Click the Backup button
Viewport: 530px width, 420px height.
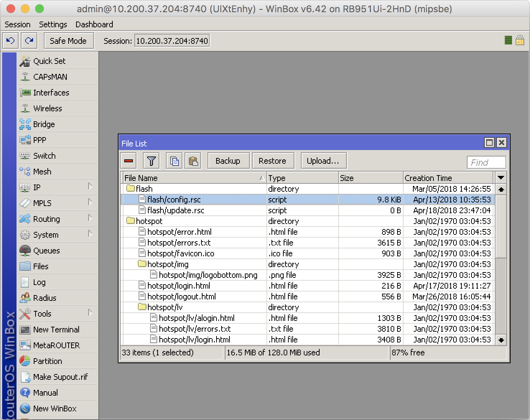228,161
